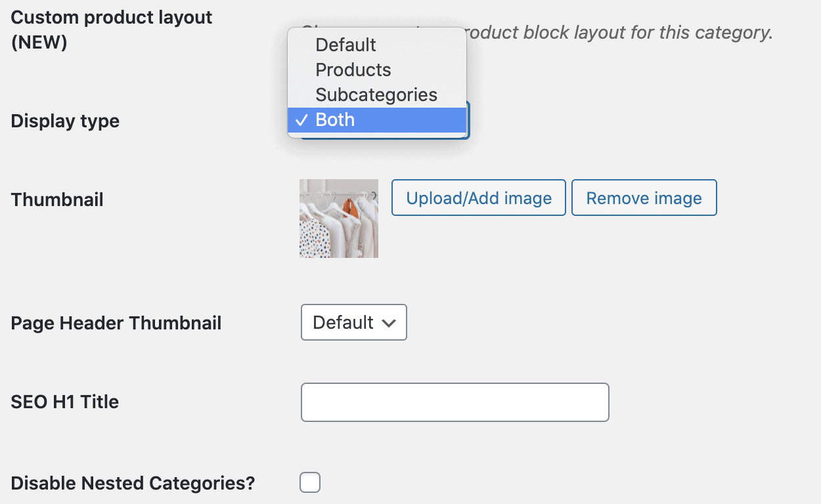Screen dimensions: 821x504
Task: Click the Upload/Add image button
Action: tap(478, 198)
